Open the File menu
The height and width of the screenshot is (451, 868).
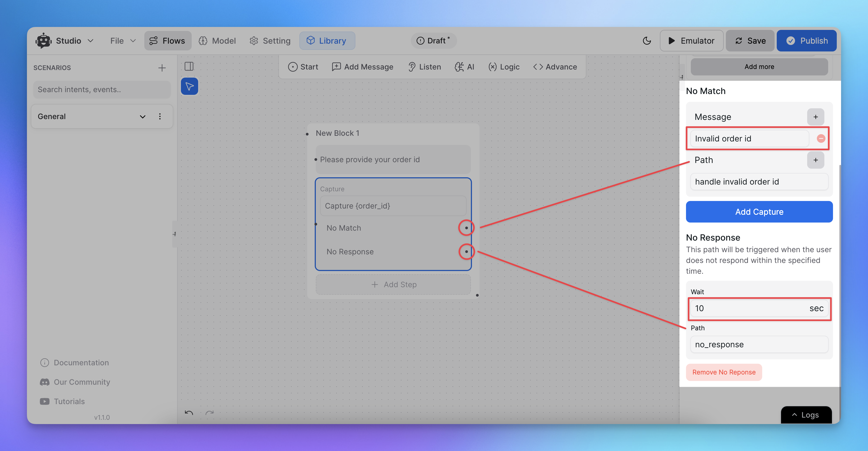(x=123, y=41)
